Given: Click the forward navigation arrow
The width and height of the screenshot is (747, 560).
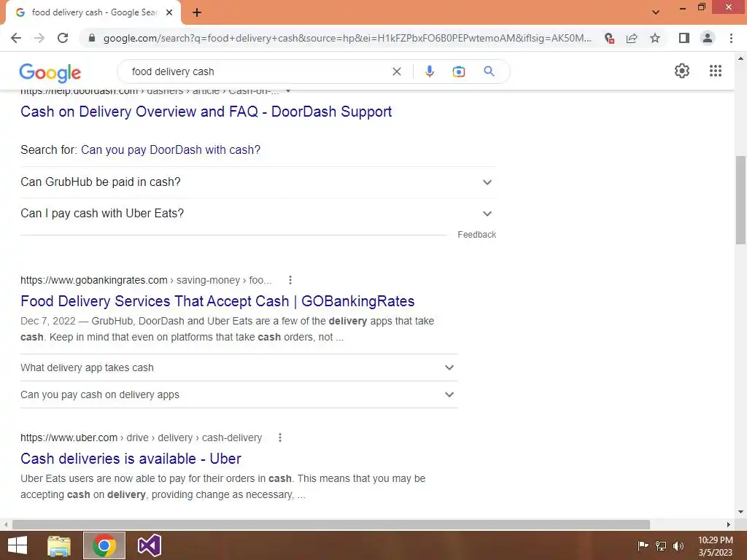Looking at the screenshot, I should [39, 38].
